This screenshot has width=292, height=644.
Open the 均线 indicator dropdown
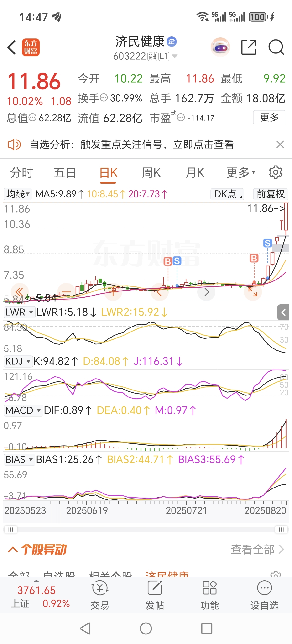point(18,194)
